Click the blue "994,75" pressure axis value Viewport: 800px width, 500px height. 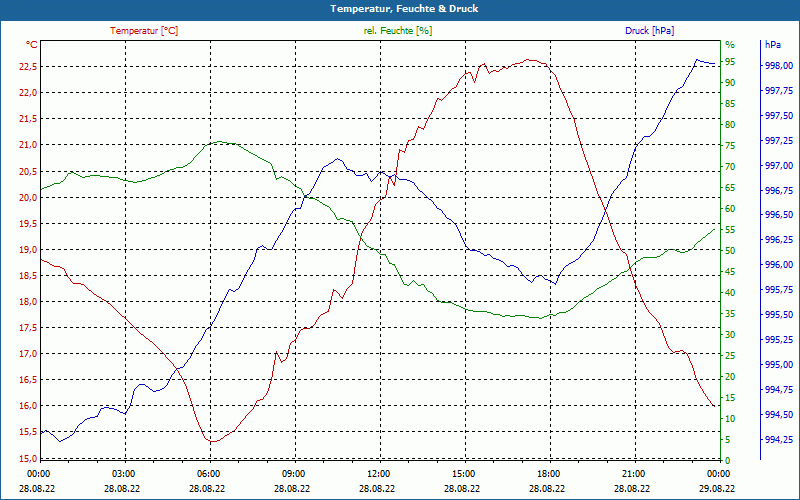[779, 390]
